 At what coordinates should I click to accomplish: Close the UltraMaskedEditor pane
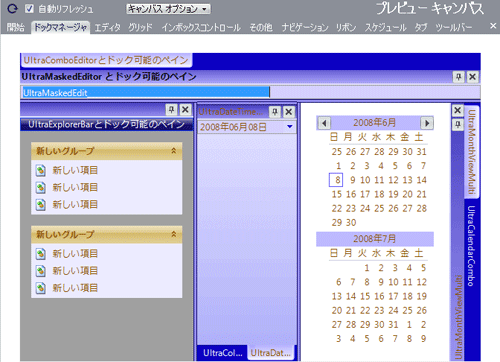point(472,77)
